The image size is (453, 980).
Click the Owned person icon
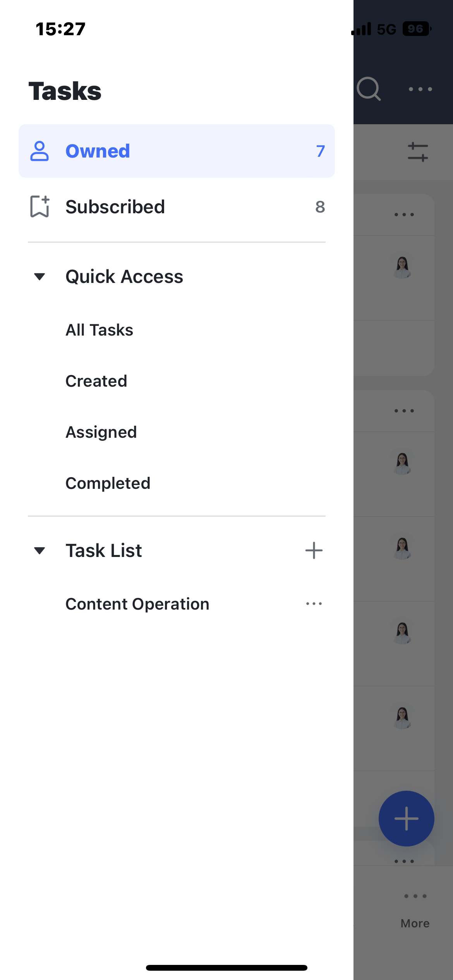point(39,151)
